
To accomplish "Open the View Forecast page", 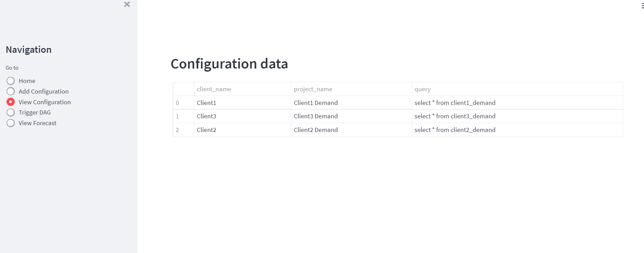I will point(10,123).
